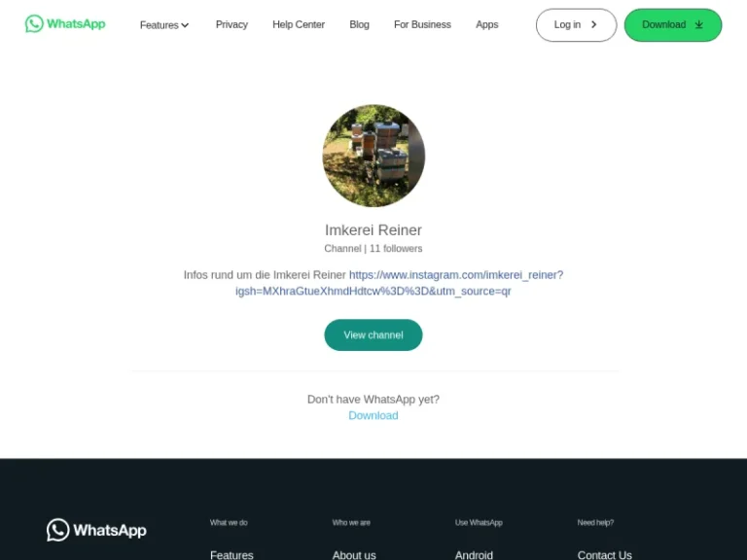Image resolution: width=747 pixels, height=560 pixels.
Task: Click the white WhatsApp logo in the footer
Action: (96, 530)
